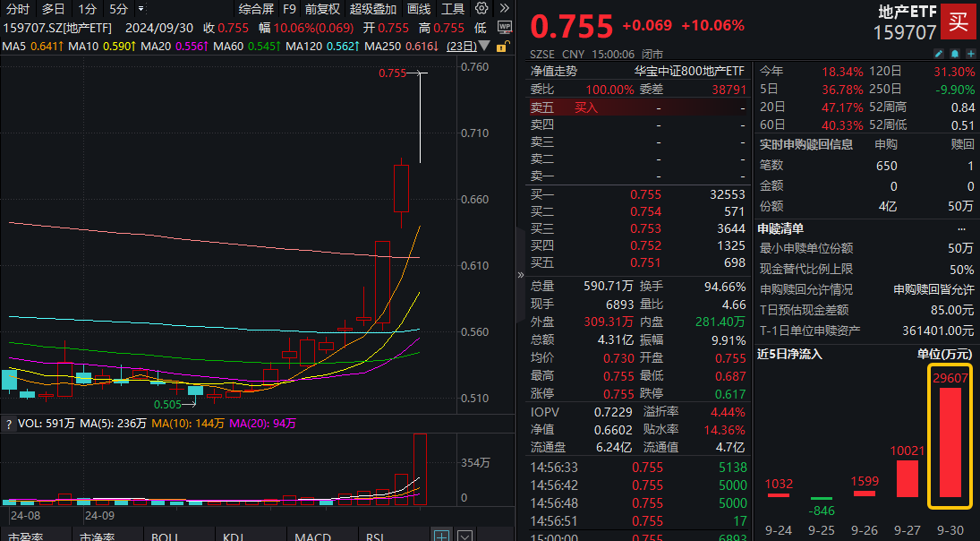Switch to the 多日 chart tab
The image size is (980, 541).
point(53,9)
